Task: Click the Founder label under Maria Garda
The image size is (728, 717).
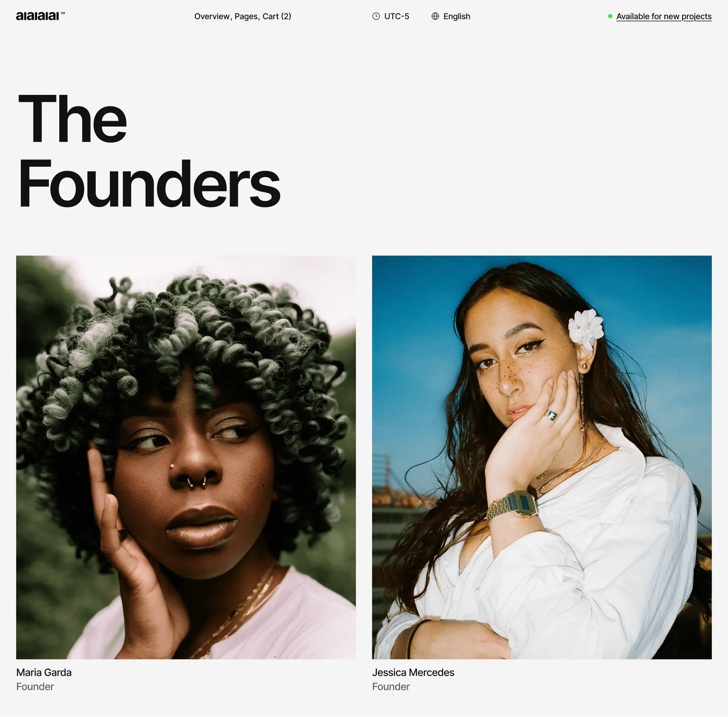Action: coord(35,686)
